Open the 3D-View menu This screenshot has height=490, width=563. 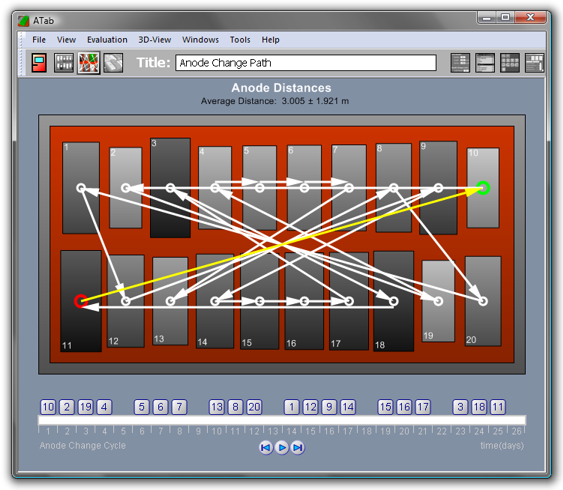tap(155, 39)
